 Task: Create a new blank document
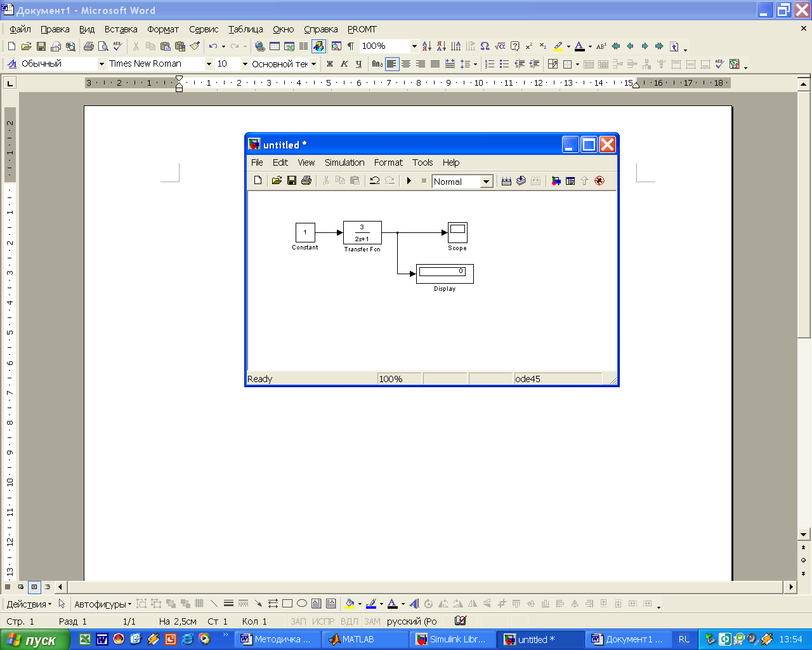tap(11, 46)
